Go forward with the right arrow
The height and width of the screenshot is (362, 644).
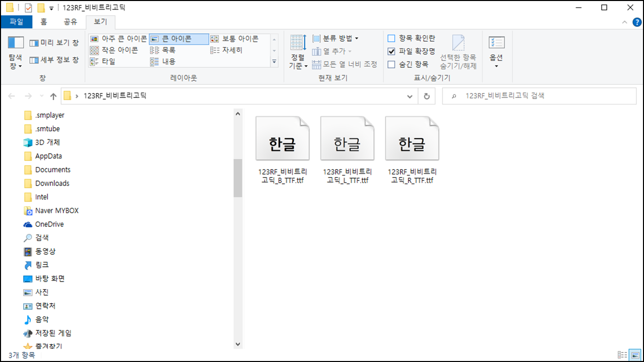point(28,96)
